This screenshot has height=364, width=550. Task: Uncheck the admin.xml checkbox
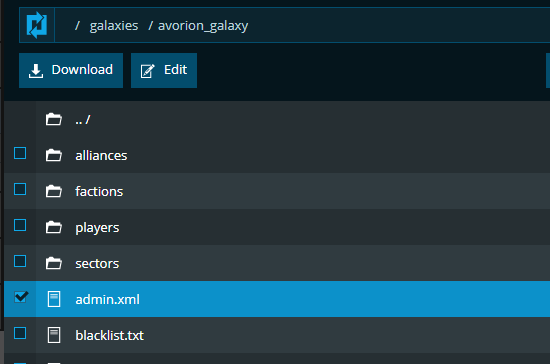point(20,297)
